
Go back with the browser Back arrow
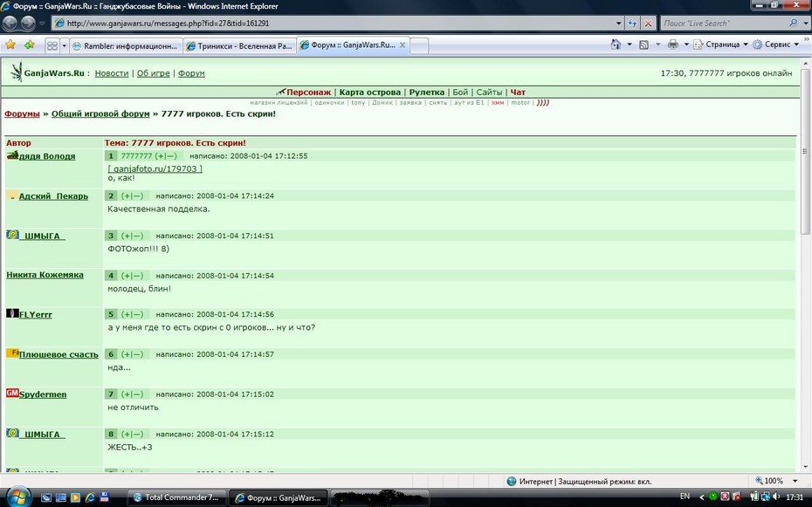point(10,23)
